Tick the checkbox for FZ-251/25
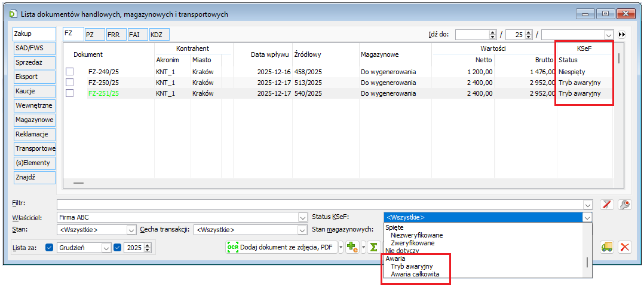 tap(70, 93)
